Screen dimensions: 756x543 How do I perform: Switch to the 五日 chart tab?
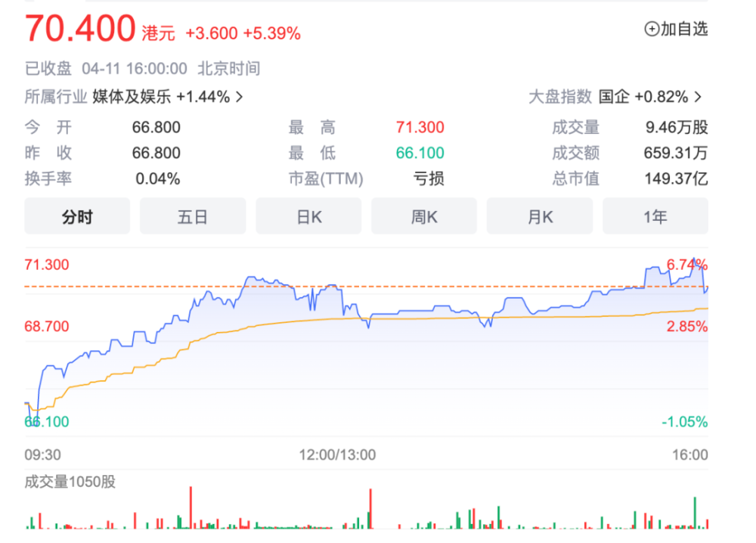pyautogui.click(x=193, y=216)
